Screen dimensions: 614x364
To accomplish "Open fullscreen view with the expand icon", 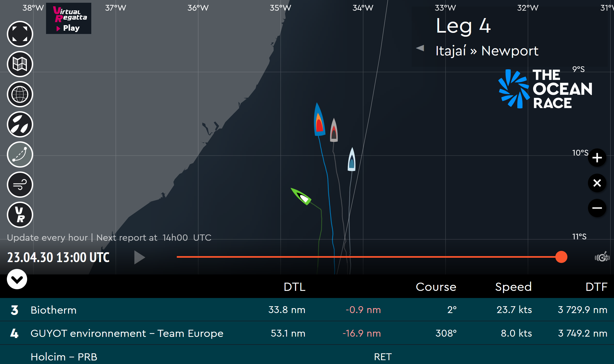I will pyautogui.click(x=20, y=34).
